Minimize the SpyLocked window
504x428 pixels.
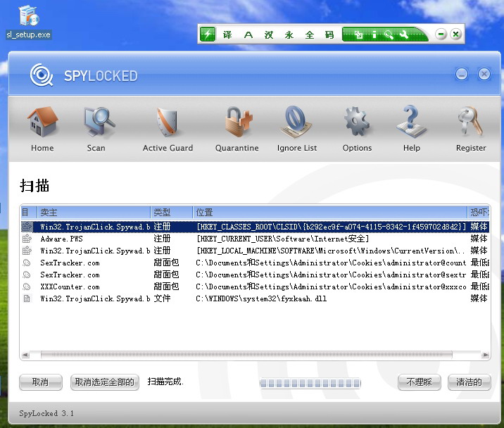click(x=462, y=75)
